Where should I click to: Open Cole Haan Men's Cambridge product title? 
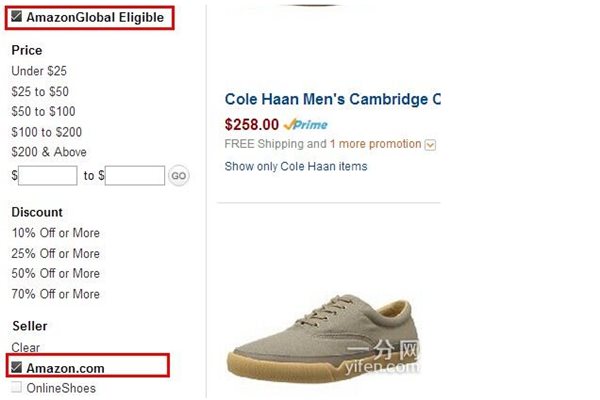click(x=332, y=100)
